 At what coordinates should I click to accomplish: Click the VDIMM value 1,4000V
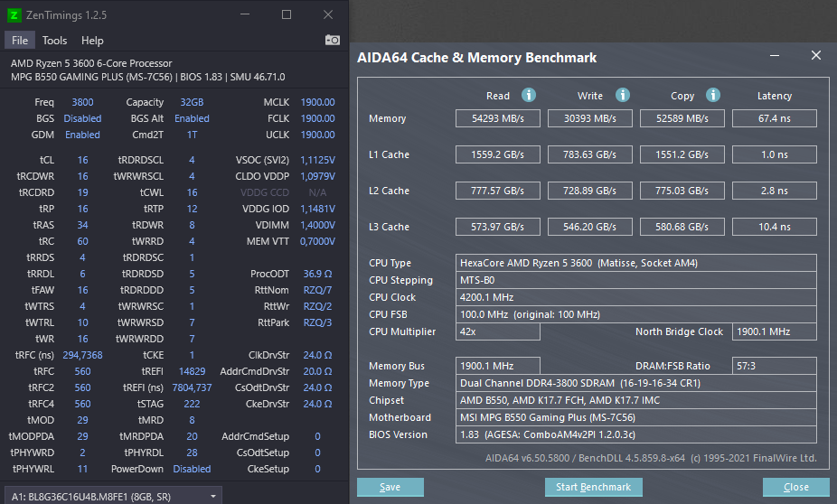317,225
